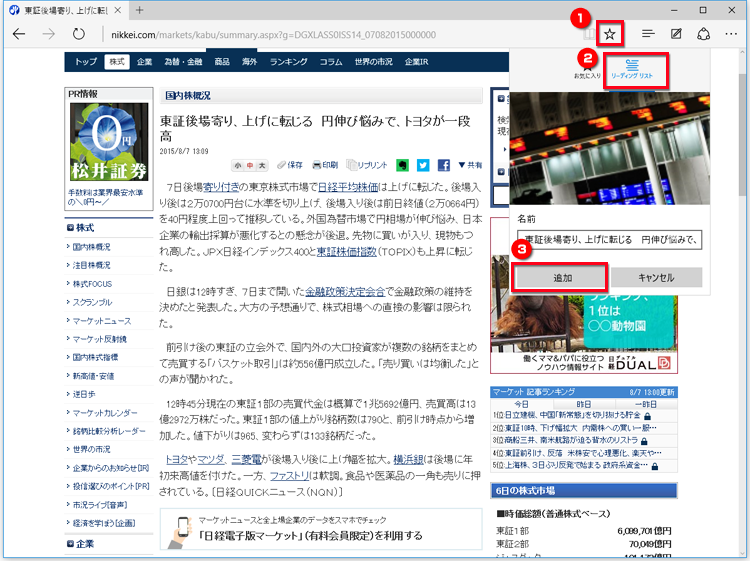Open マーケットニュース in left sidebar
750x561 pixels.
102,321
